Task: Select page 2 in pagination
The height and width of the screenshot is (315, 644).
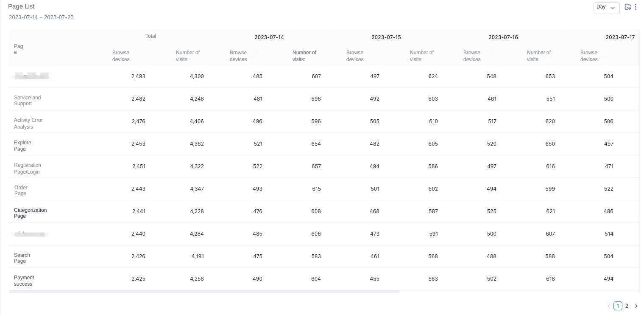Action: tap(627, 306)
